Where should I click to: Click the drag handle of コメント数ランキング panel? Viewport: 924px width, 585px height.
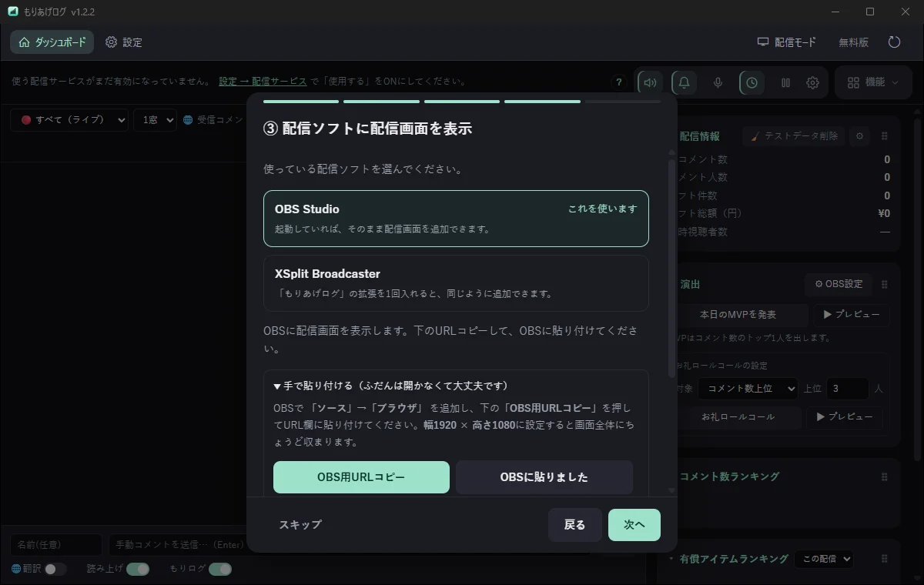(885, 476)
